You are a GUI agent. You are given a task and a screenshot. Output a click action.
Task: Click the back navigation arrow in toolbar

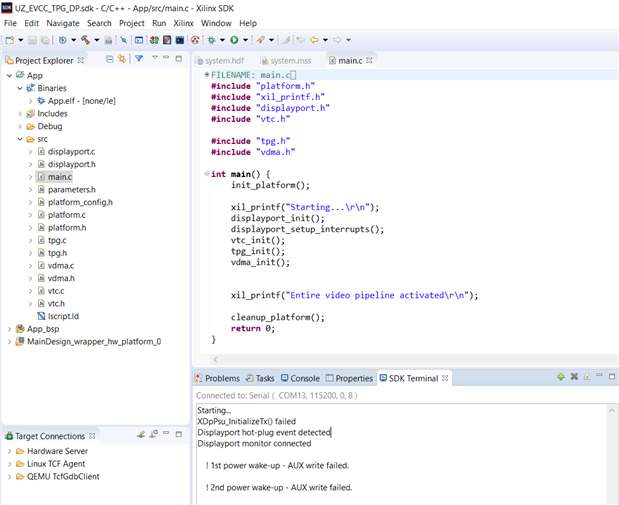(x=314, y=40)
